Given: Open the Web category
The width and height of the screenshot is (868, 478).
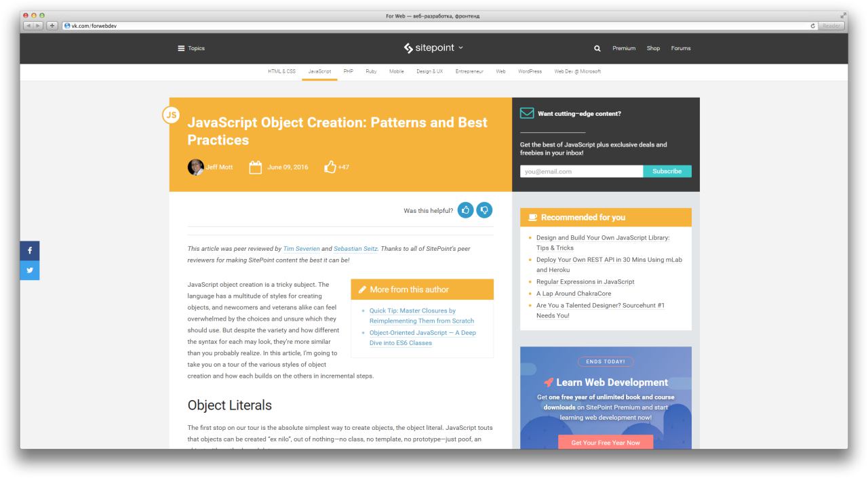Looking at the screenshot, I should pos(501,71).
